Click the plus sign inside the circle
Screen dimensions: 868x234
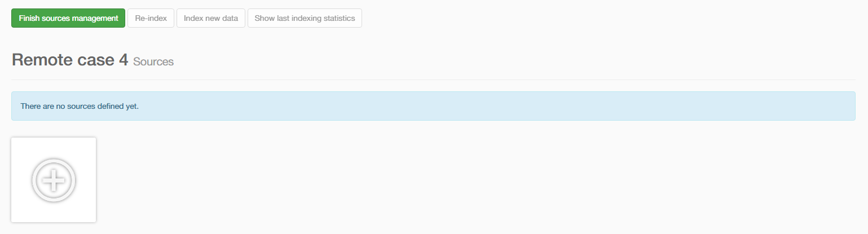pyautogui.click(x=54, y=180)
